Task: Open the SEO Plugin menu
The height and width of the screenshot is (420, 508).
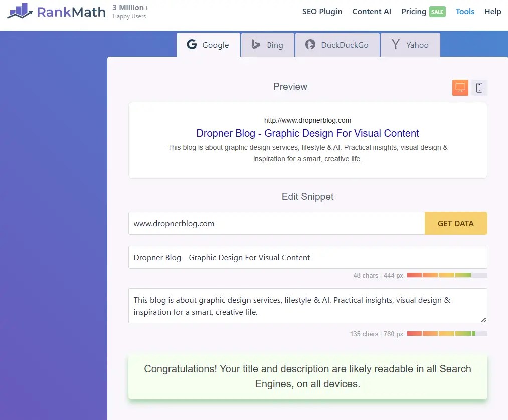Action: pyautogui.click(x=322, y=11)
